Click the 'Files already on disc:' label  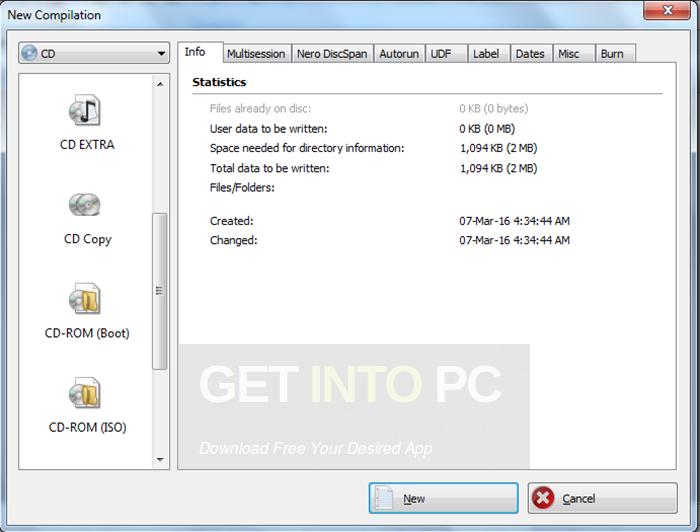(x=260, y=108)
